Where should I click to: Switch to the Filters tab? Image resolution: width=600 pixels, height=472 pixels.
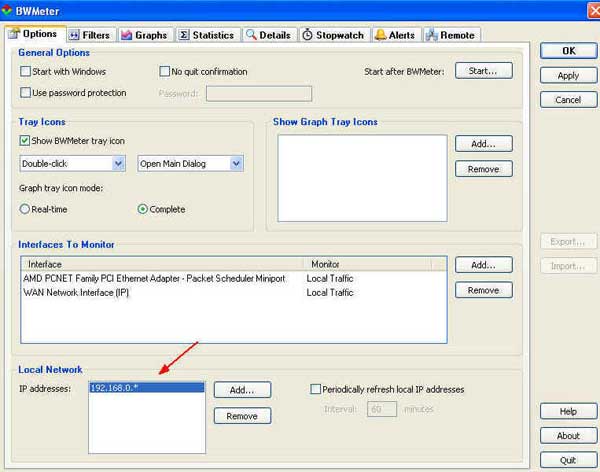click(x=91, y=35)
